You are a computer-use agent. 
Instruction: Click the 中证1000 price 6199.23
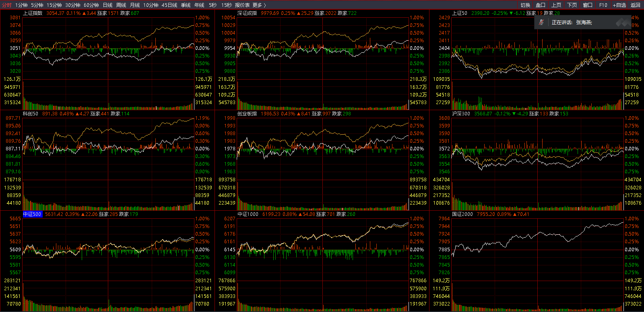point(271,214)
